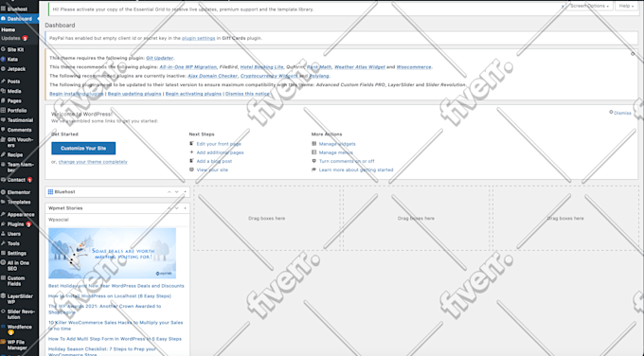Open Edit your front page link
Viewport: 644px width, 356px height.
(x=219, y=144)
